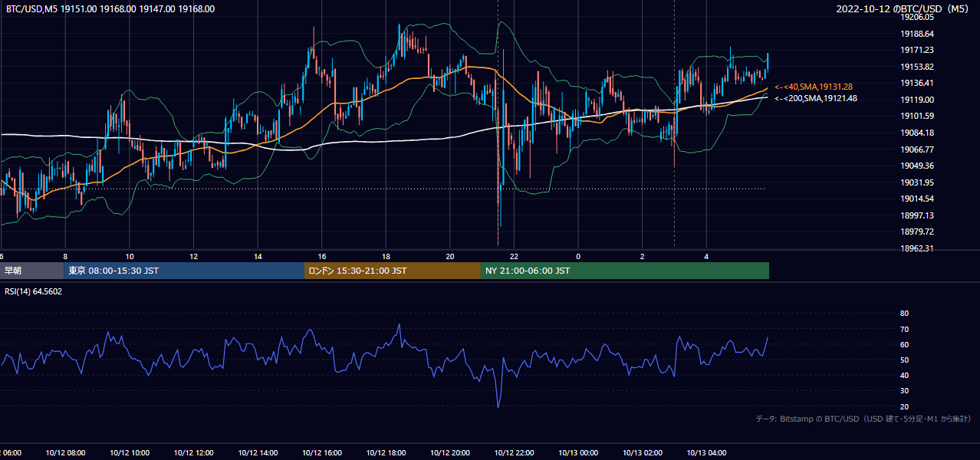980x460 pixels.
Task: Click hour tick 14 below price chart
Action: [x=258, y=256]
